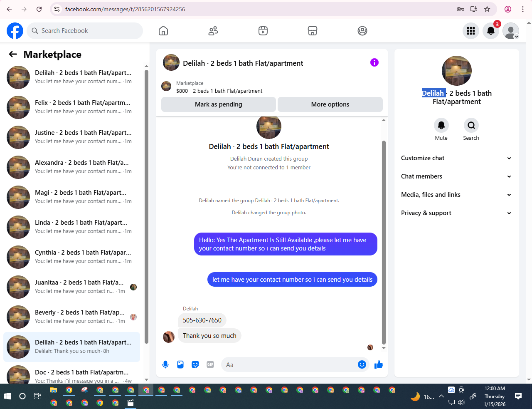Click the Facebook logo icon
This screenshot has height=409, width=532.
[x=15, y=31]
